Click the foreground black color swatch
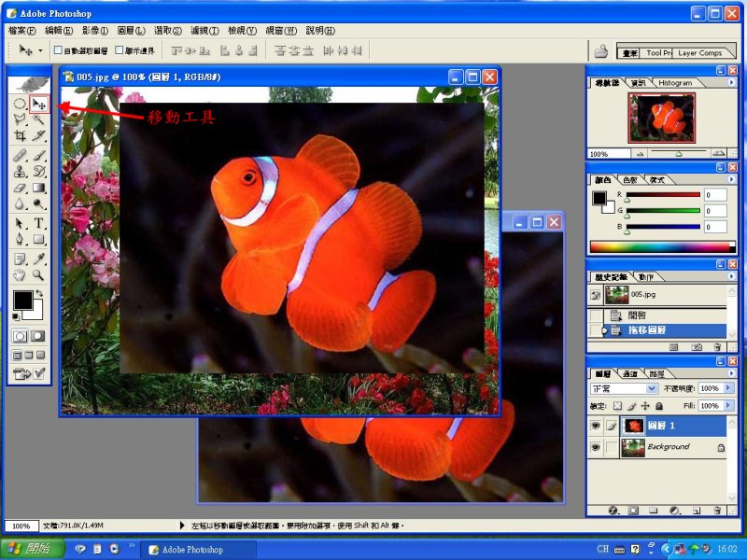Screen dimensions: 747x560 coord(21,300)
